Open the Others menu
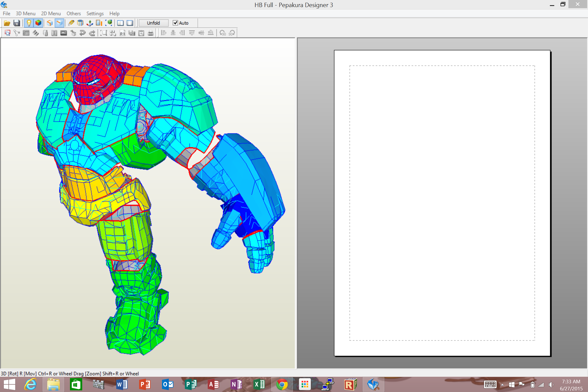588x392 pixels. [x=74, y=13]
